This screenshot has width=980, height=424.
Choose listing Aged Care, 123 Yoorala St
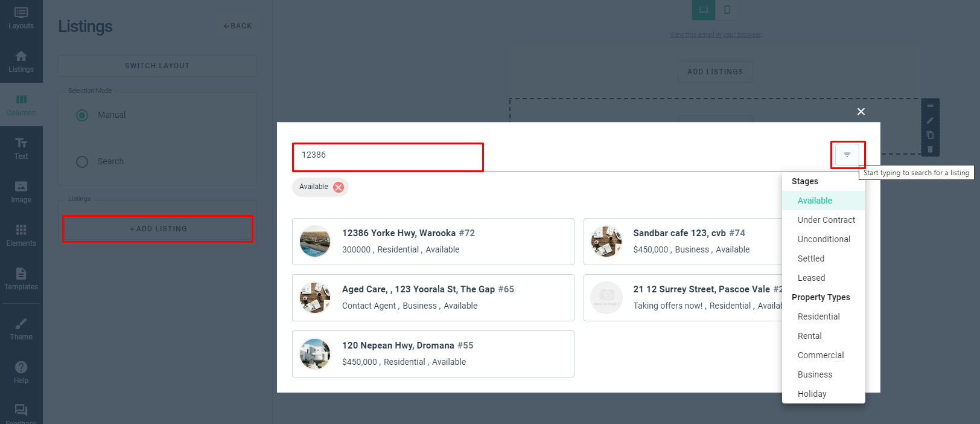[x=433, y=298]
